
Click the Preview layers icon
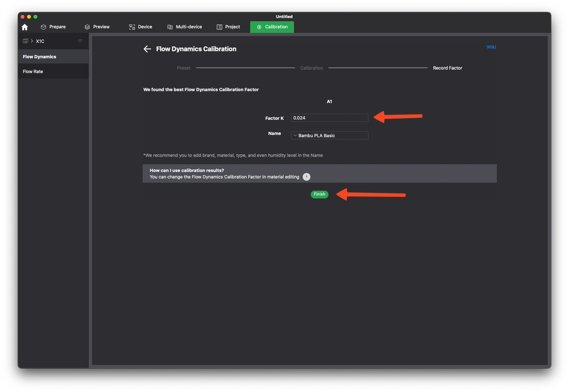click(x=87, y=27)
